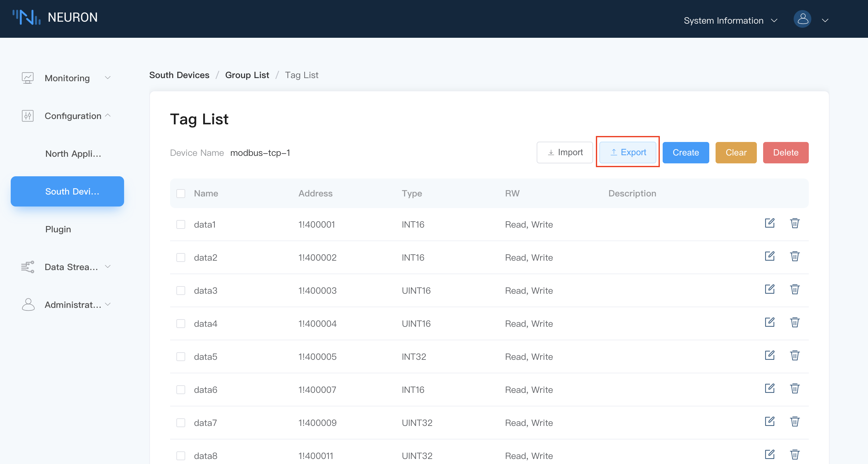Click the INT32 type of data5
The image size is (868, 464).
414,356
